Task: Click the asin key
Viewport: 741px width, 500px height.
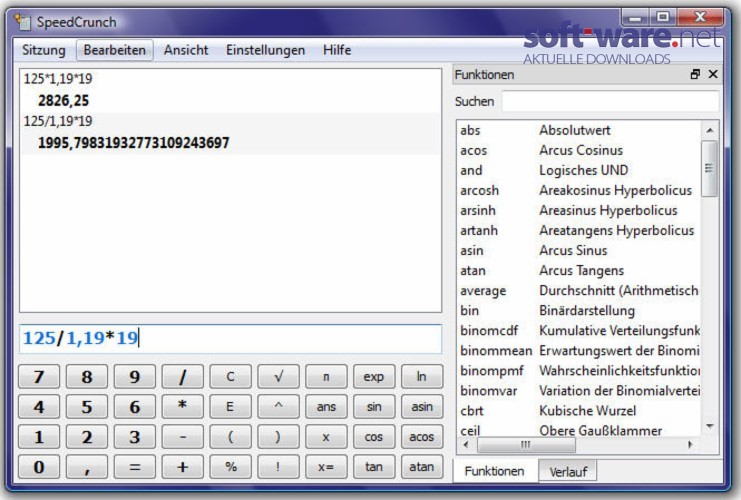Action: [x=422, y=407]
